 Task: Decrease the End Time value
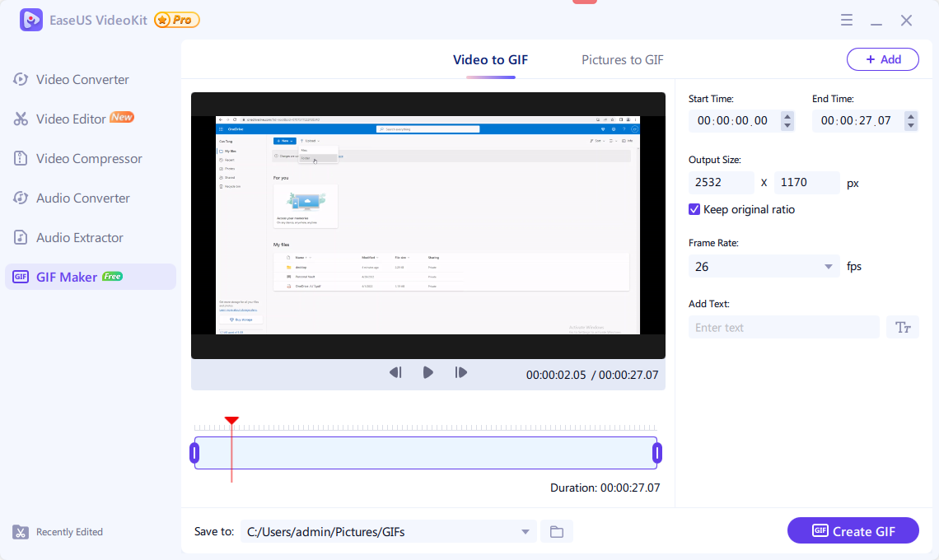click(911, 126)
